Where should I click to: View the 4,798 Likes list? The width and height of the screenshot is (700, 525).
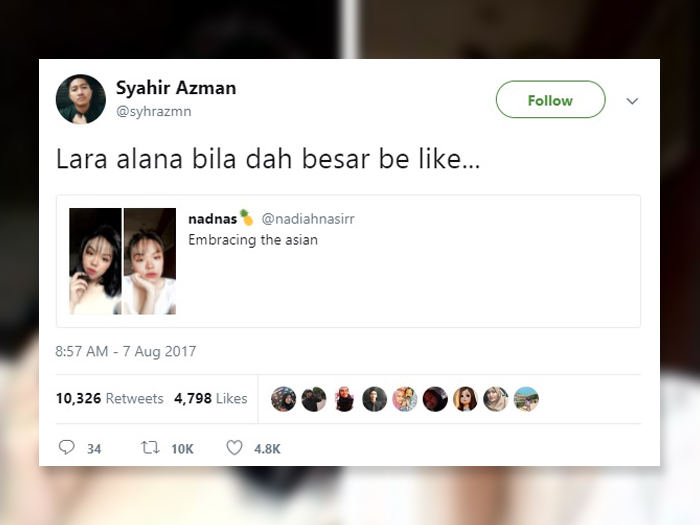211,398
